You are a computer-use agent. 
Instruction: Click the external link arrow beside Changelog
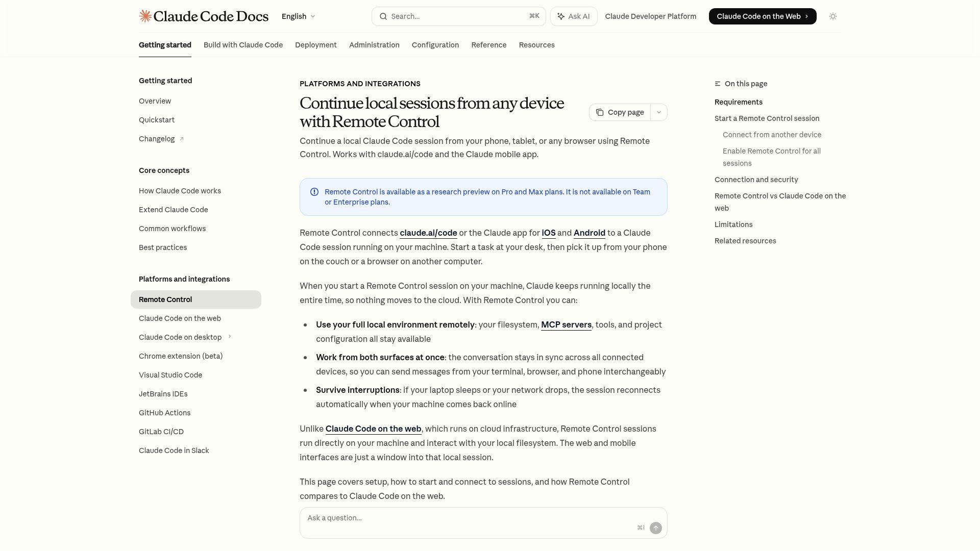181,139
